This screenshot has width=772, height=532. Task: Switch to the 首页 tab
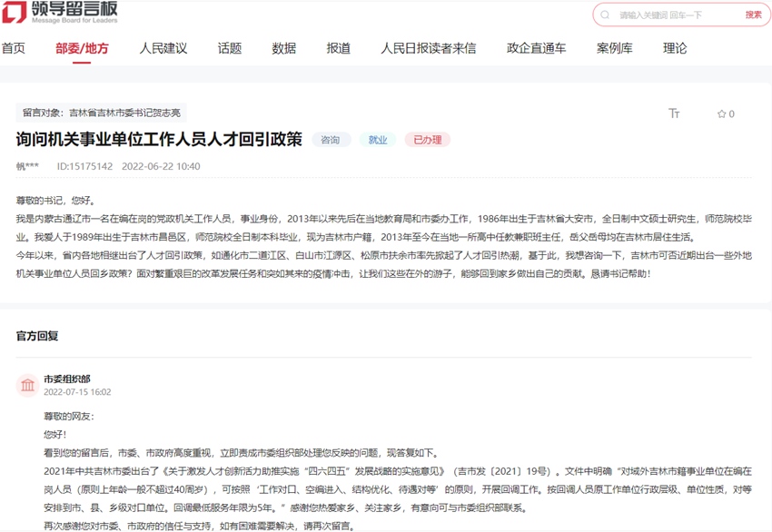15,49
